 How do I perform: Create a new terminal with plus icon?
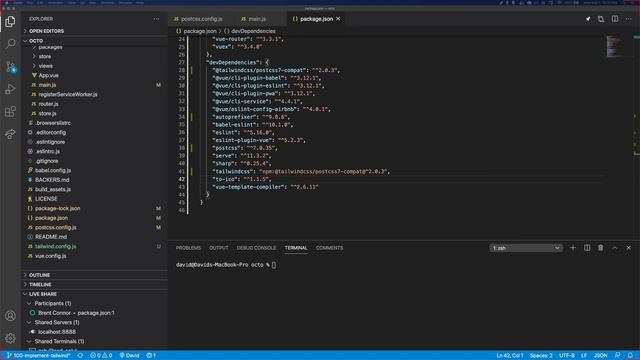click(x=573, y=248)
